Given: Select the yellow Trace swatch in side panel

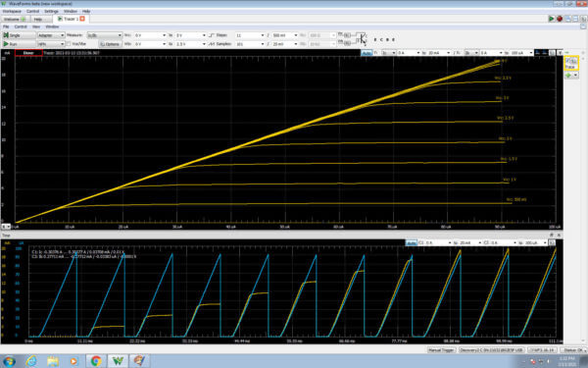Looking at the screenshot, I should click(x=571, y=63).
